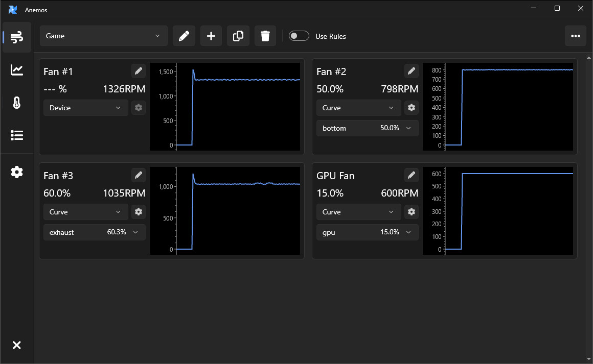
Task: Open the fans page from the sidebar wind icon
Action: (x=17, y=37)
